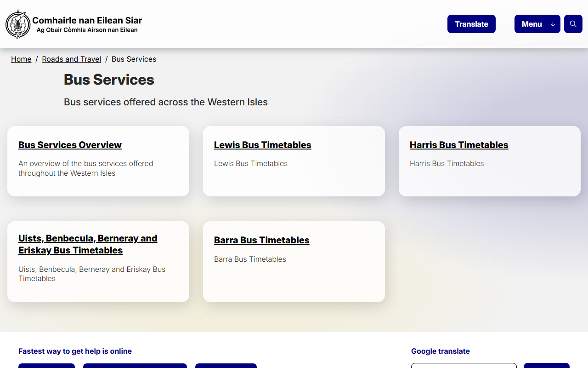Click 'Ag Obair Còmhla Airson nan Eilean' tagline
Viewport: 588px width, 368px height.
(87, 30)
